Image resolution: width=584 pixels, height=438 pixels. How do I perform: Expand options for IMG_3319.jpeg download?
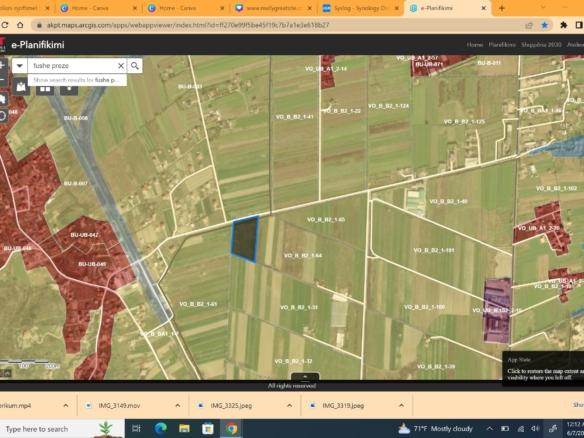401,405
